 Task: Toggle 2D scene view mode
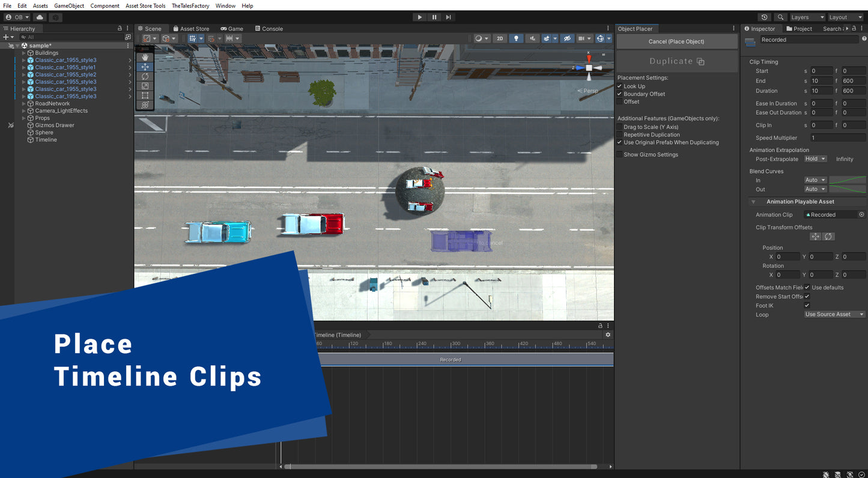500,38
